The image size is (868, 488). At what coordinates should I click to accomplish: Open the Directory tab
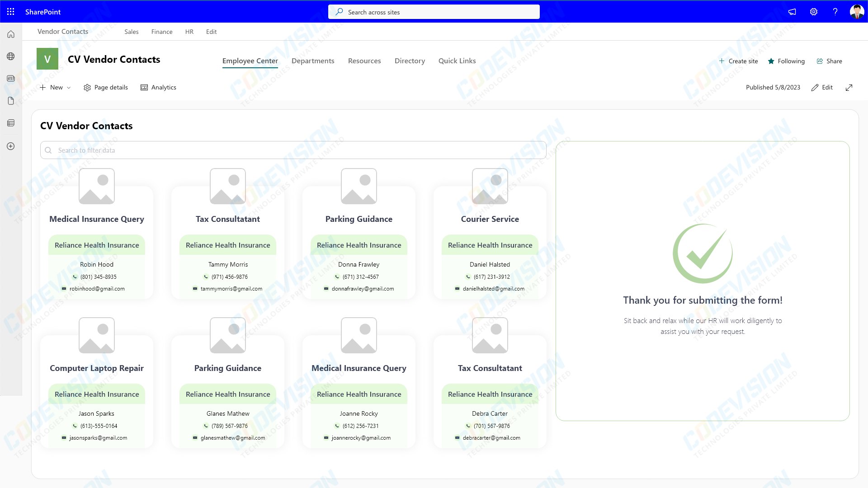click(x=410, y=61)
